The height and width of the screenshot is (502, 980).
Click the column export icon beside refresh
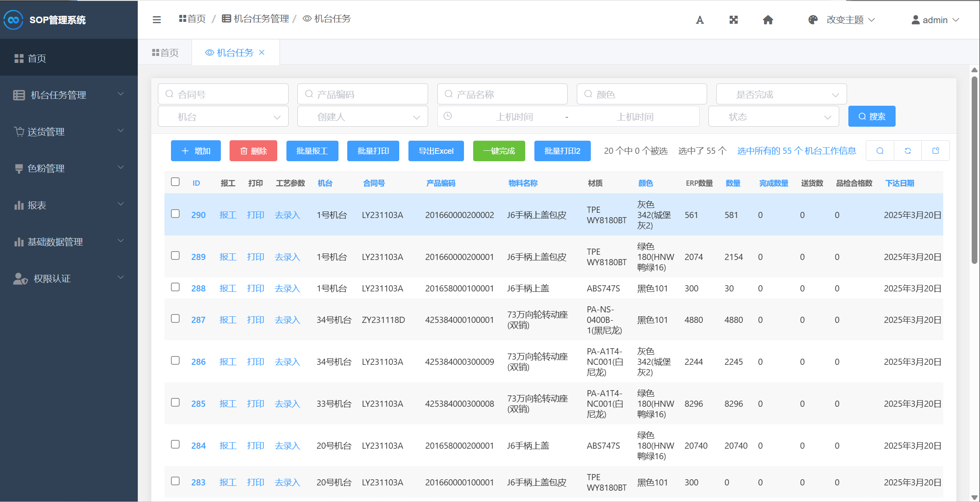tap(936, 151)
